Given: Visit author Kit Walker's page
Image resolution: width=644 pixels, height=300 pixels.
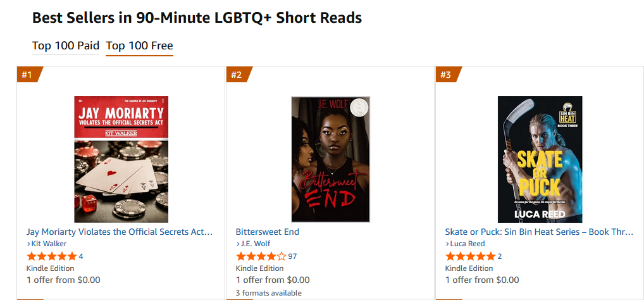Looking at the screenshot, I should 49,244.
